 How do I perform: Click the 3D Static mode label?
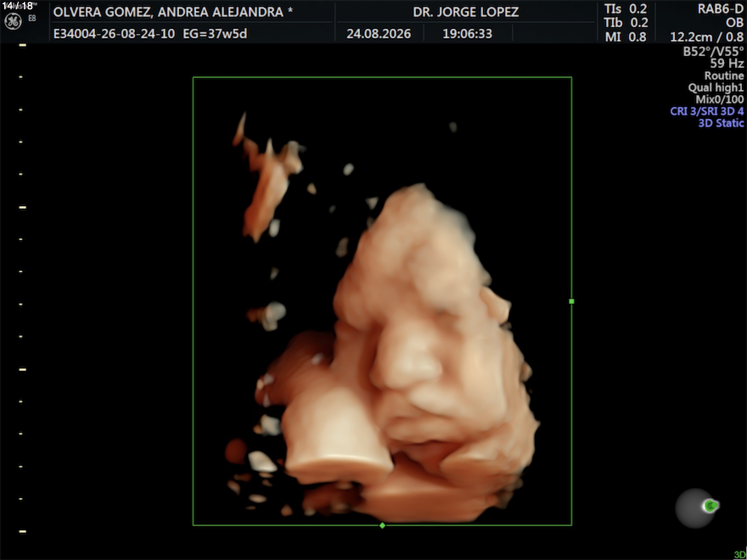click(721, 123)
